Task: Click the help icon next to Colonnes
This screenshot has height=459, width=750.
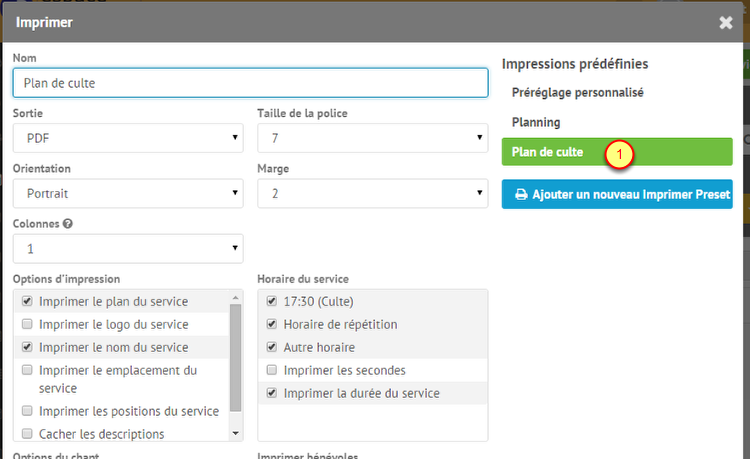Action: [67, 223]
